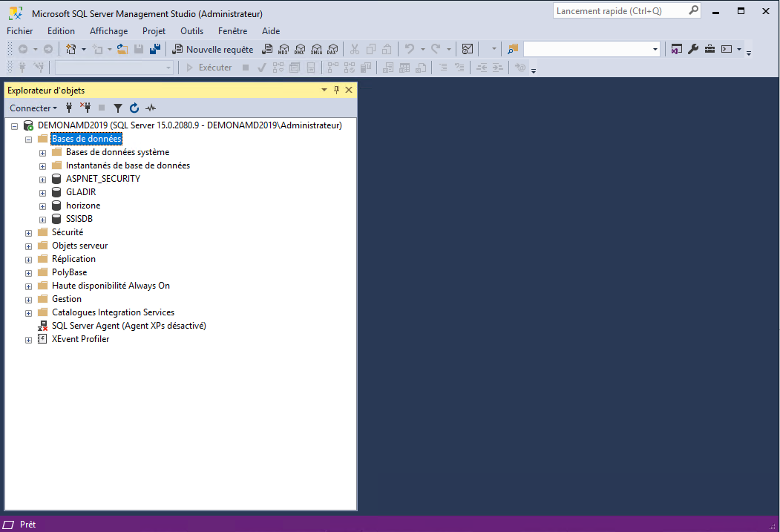
Task: Click the Save All icon
Action: [x=155, y=49]
